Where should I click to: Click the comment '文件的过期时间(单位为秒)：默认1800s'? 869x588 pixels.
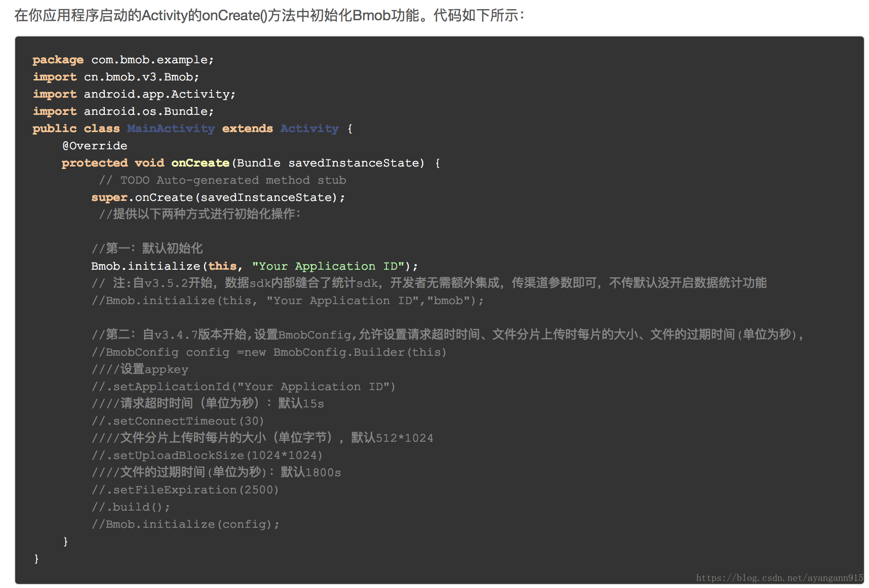(x=216, y=472)
